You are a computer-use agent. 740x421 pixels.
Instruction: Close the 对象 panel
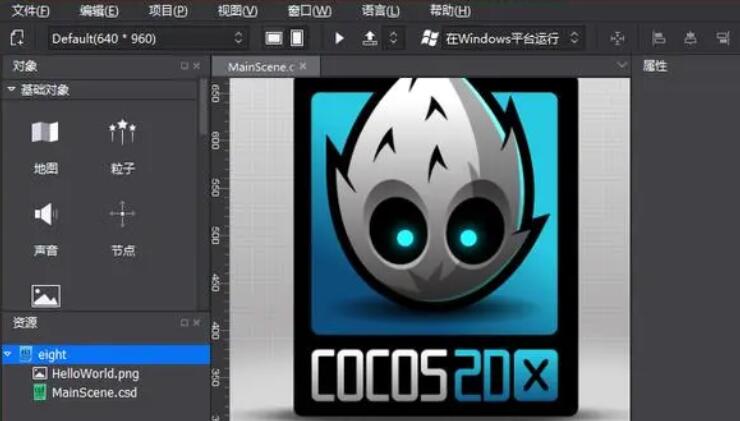click(x=197, y=66)
